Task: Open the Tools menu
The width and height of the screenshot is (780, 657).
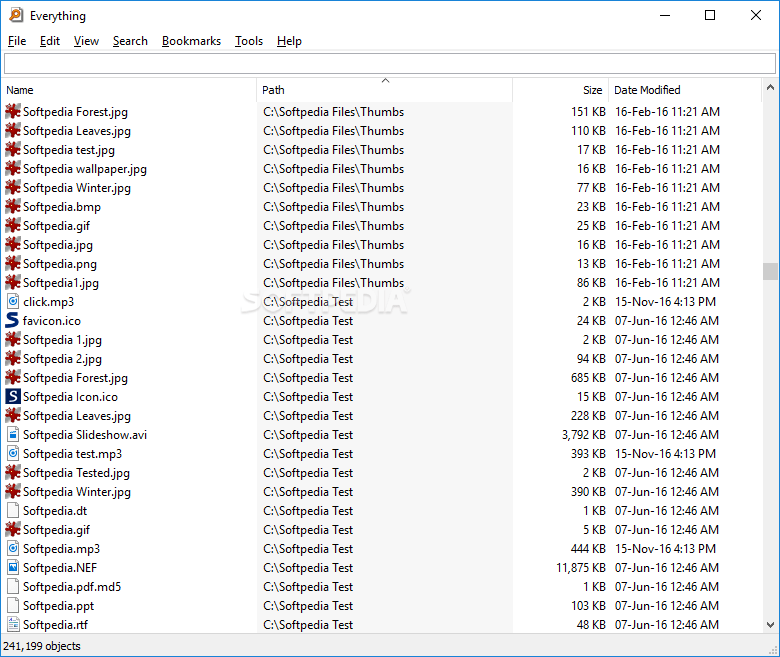Action: [249, 41]
